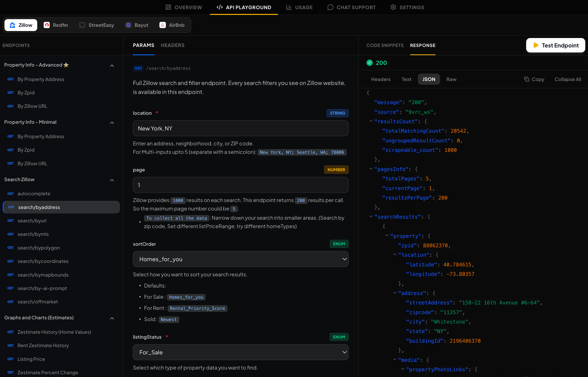
Task: Click the StreetEasy logo icon
Action: point(82,25)
